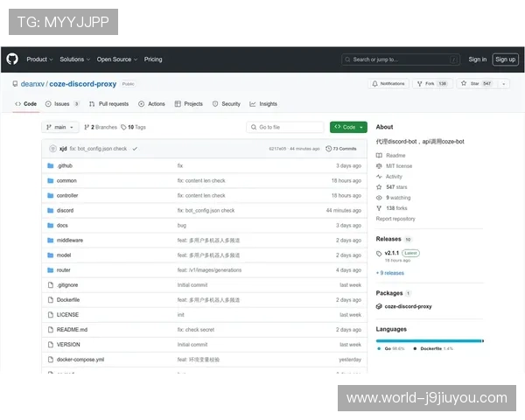The image size is (525, 420).
Task: Open the 73 Commits history
Action: [344, 149]
